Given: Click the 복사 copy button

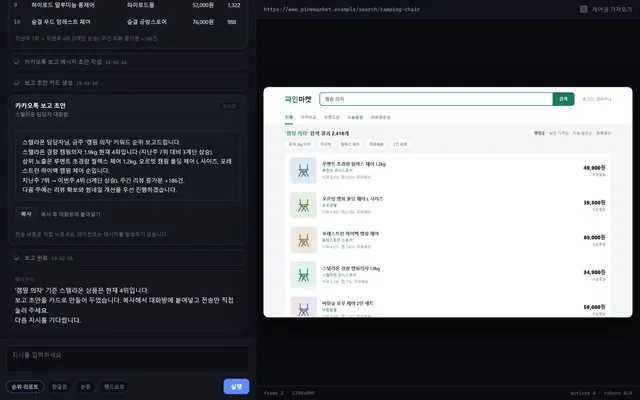Looking at the screenshot, I should click(x=26, y=214).
